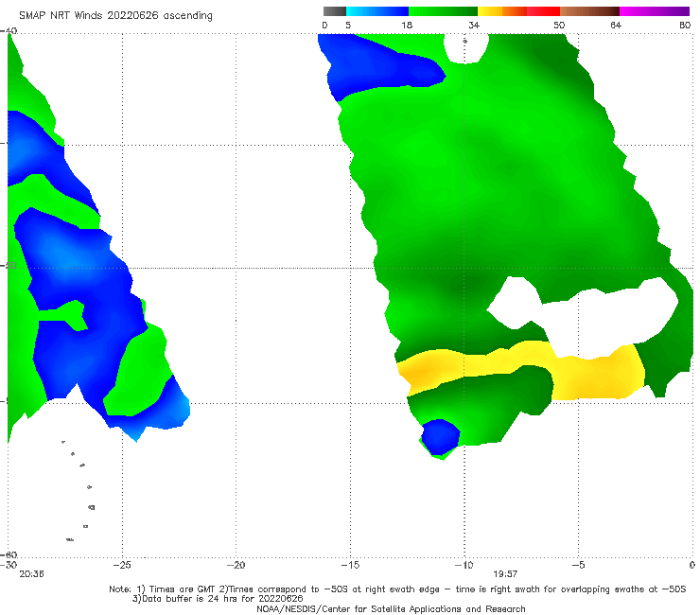Click the latitude label '-60'

(x=9, y=554)
